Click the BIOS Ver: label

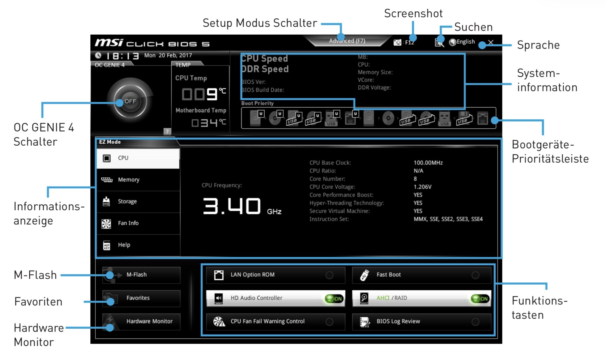[x=254, y=82]
